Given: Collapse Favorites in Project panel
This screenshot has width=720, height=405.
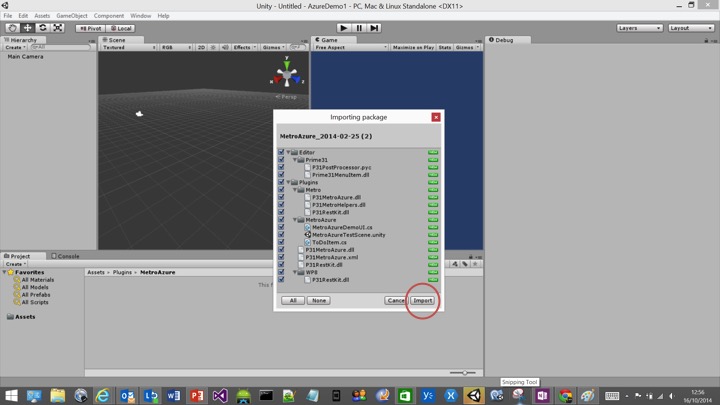Looking at the screenshot, I should click(5, 272).
